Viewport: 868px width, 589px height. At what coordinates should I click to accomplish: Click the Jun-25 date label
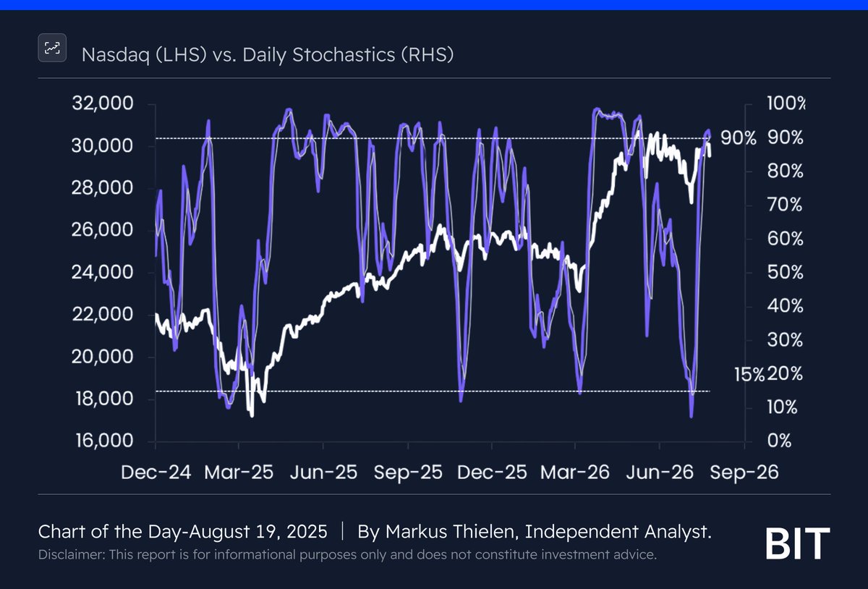pos(323,473)
